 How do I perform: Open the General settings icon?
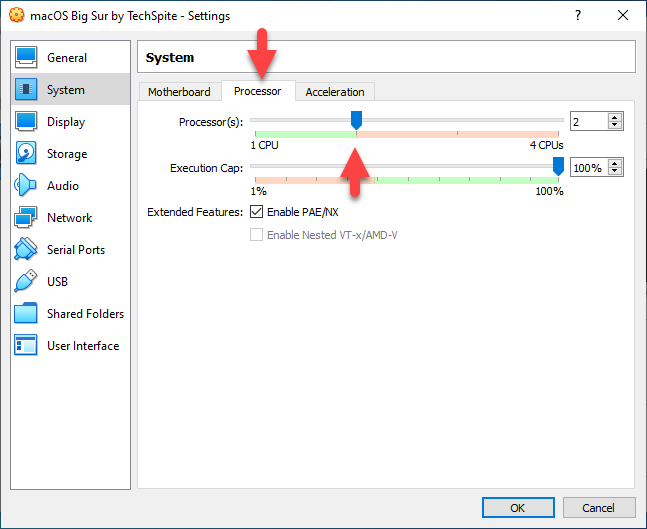[x=26, y=58]
